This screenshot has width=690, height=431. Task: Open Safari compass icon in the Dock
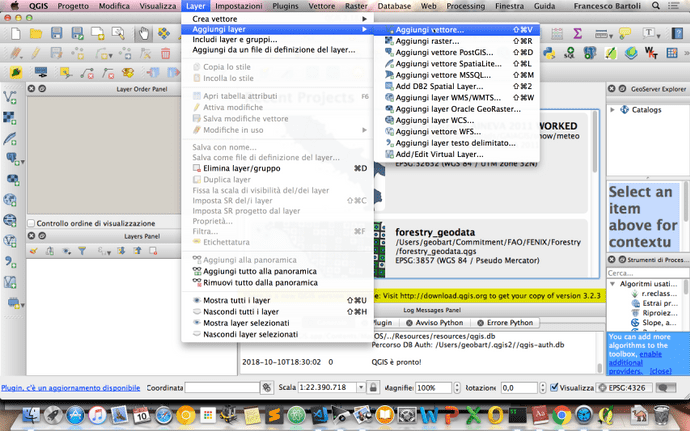point(164,415)
